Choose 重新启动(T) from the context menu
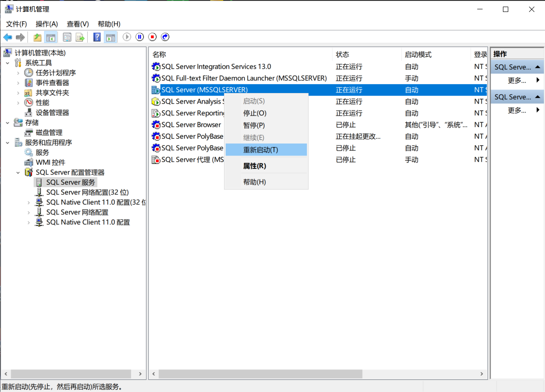The height and width of the screenshot is (392, 545). tap(266, 150)
